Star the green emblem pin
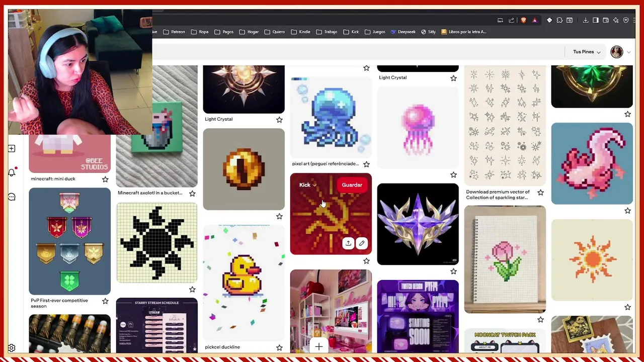This screenshot has width=644, height=362. (627, 114)
